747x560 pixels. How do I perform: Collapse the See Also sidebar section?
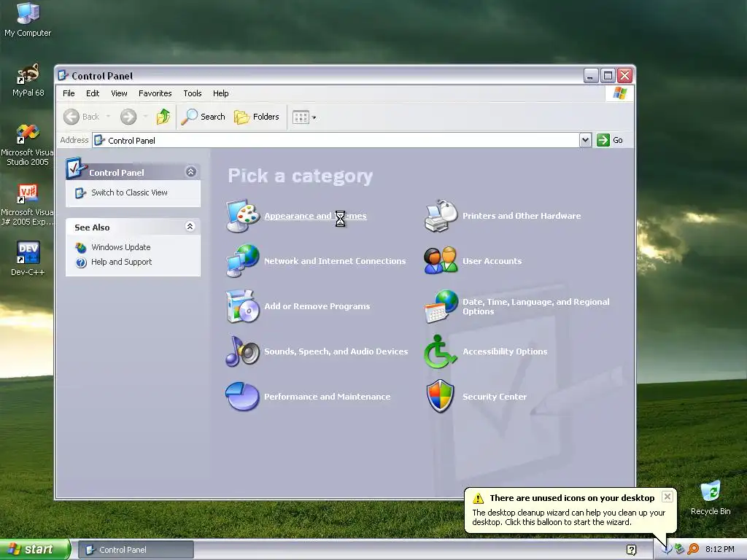pyautogui.click(x=190, y=227)
